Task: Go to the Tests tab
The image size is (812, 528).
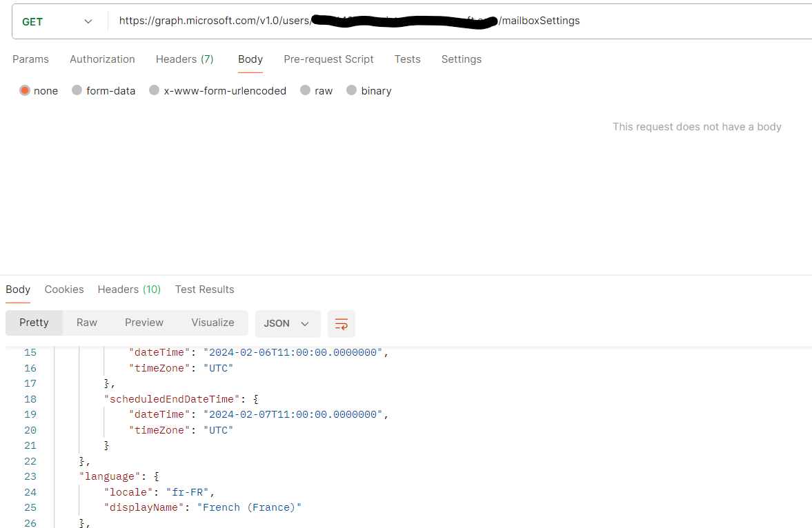Action: coord(407,59)
